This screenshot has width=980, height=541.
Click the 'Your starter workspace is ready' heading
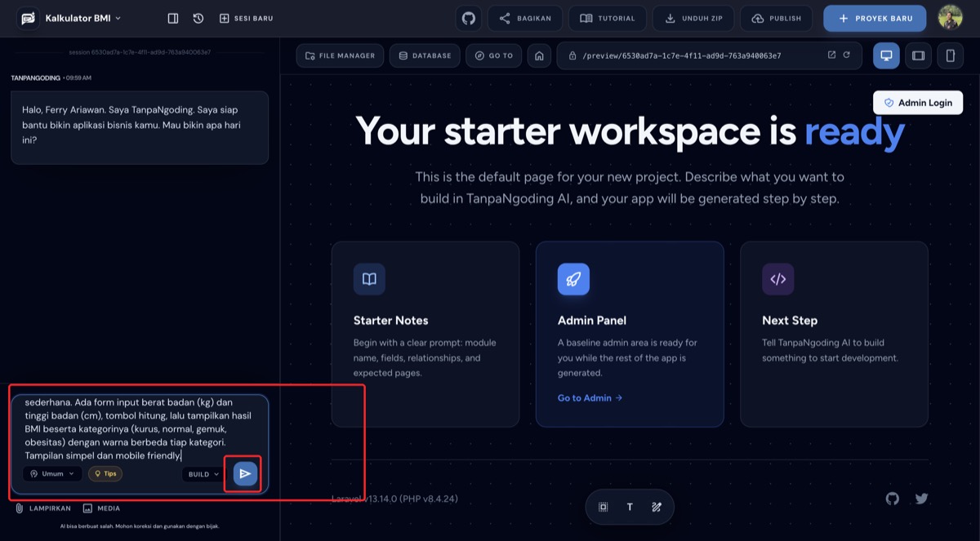(x=630, y=132)
